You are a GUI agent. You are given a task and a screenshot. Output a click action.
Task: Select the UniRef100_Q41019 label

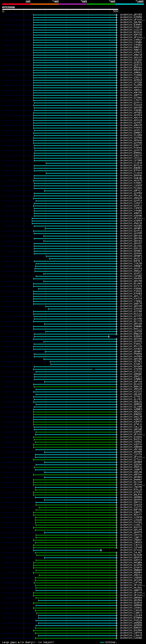(x=131, y=58)
